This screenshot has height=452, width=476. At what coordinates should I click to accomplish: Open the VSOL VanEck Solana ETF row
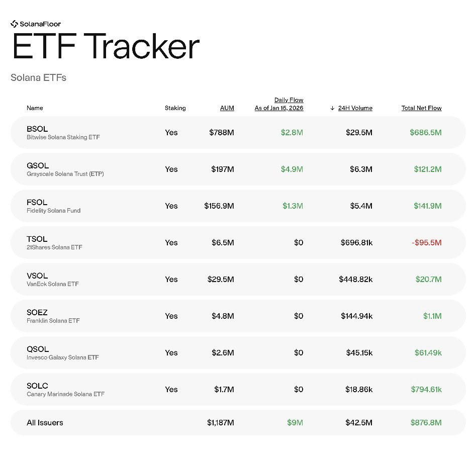(238, 279)
